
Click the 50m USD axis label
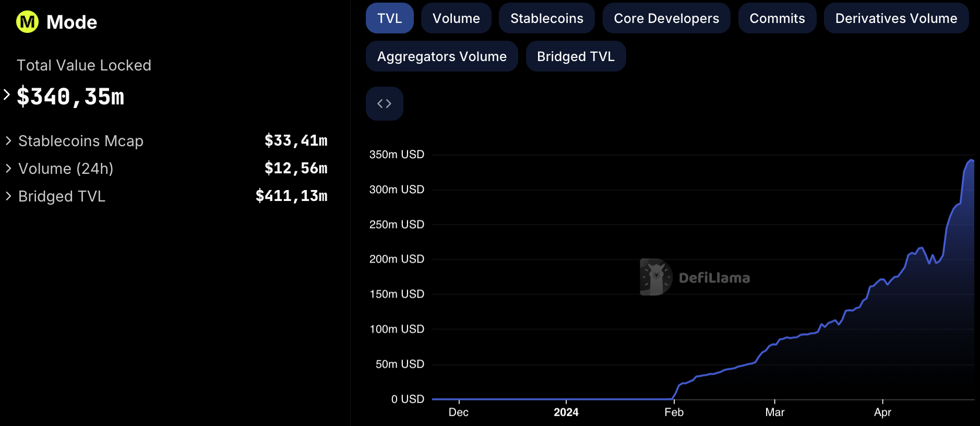400,364
